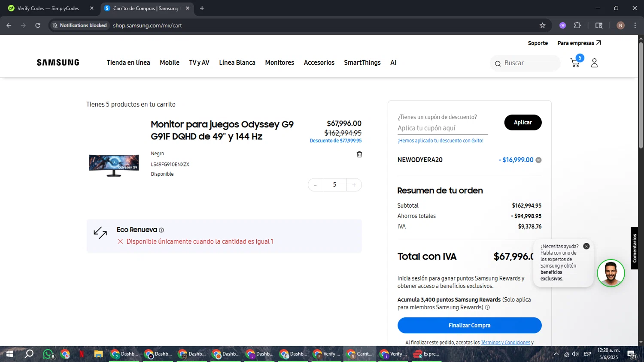Open the Soporte link
Screen dimensions: 644x362
(538, 43)
